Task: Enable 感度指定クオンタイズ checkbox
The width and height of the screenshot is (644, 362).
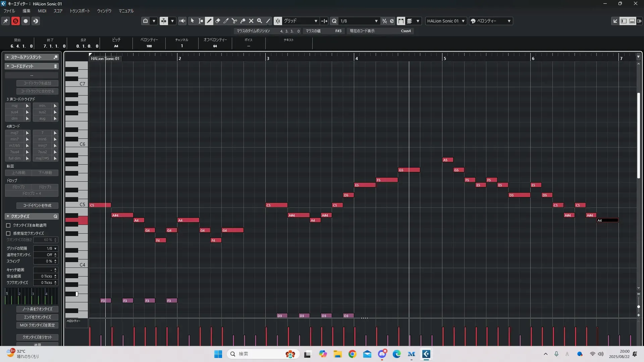Action: tap(8, 233)
